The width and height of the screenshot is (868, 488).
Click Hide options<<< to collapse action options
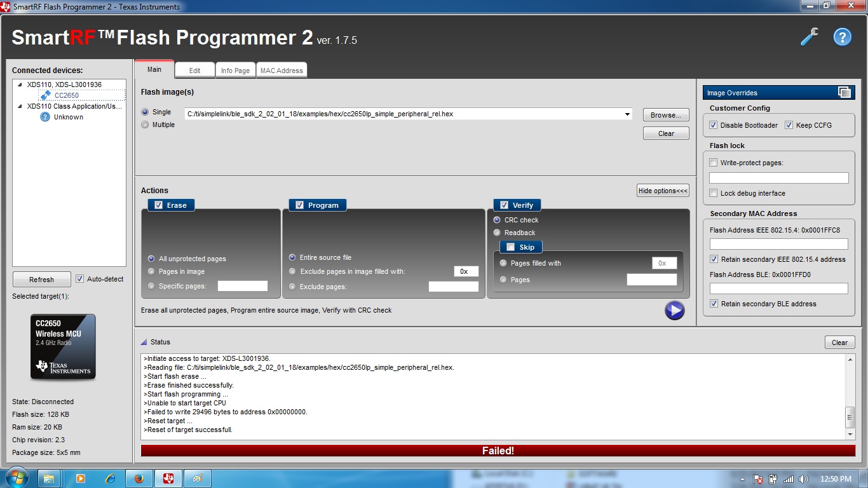point(663,191)
